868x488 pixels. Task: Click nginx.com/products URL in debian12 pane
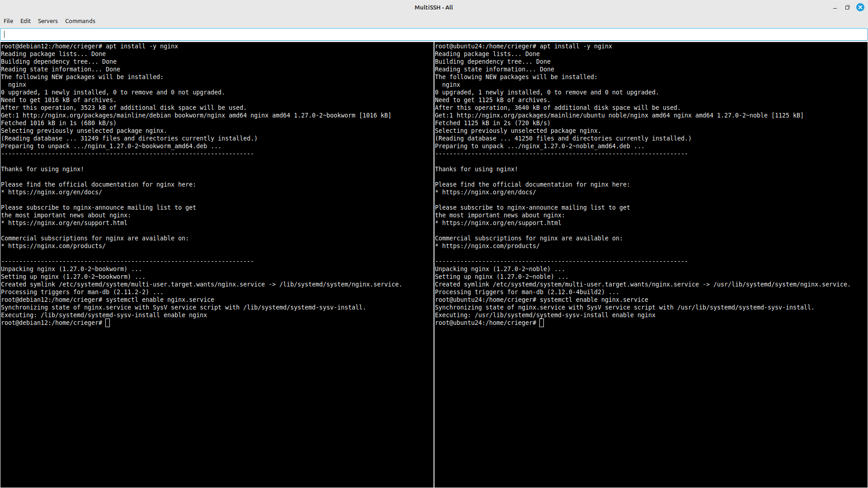tap(57, 246)
